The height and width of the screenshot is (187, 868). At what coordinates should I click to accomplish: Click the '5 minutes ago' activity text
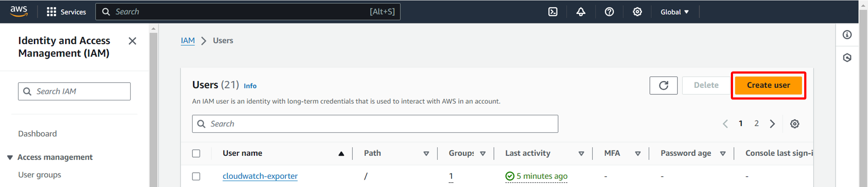542,176
